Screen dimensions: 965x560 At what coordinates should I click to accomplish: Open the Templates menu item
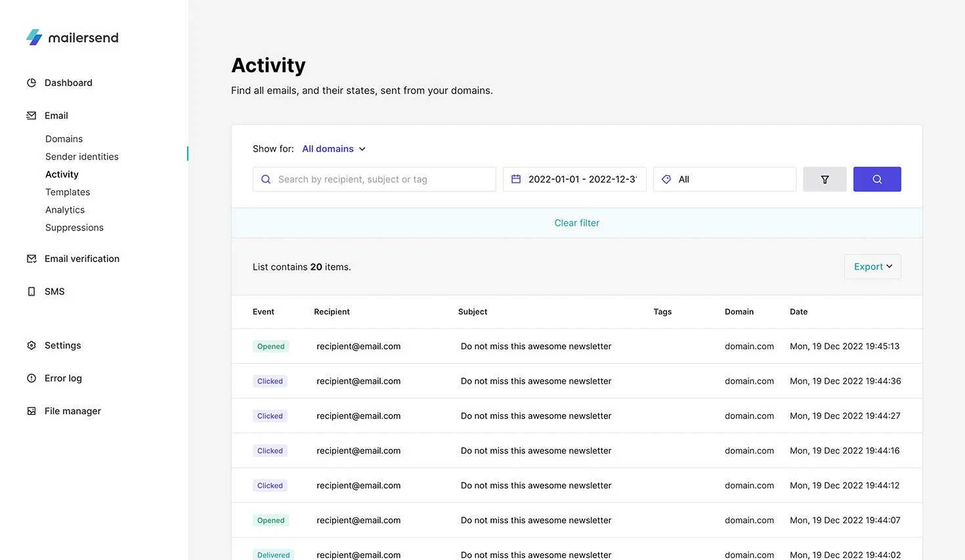[x=68, y=192]
